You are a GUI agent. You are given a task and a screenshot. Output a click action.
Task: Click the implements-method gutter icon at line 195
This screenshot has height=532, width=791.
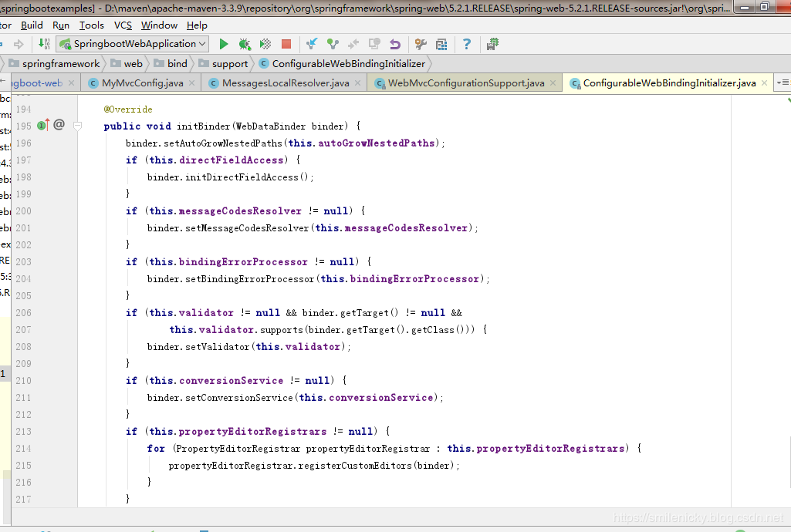(x=43, y=125)
